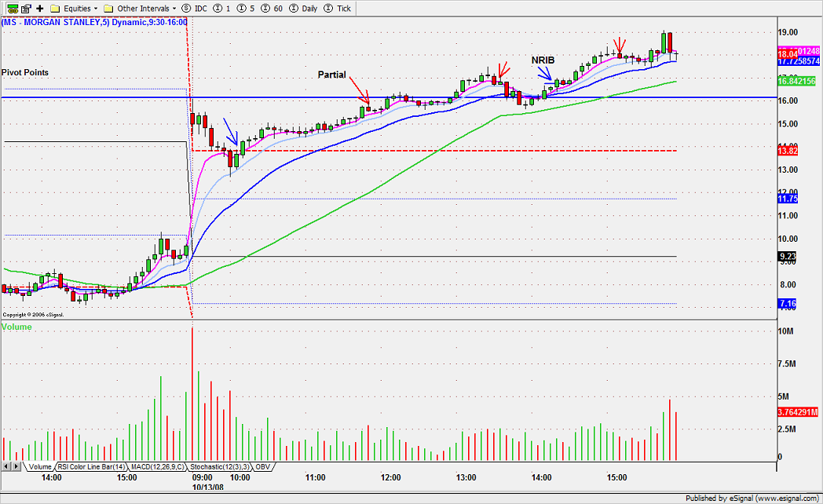Select the Volume tab

point(40,467)
